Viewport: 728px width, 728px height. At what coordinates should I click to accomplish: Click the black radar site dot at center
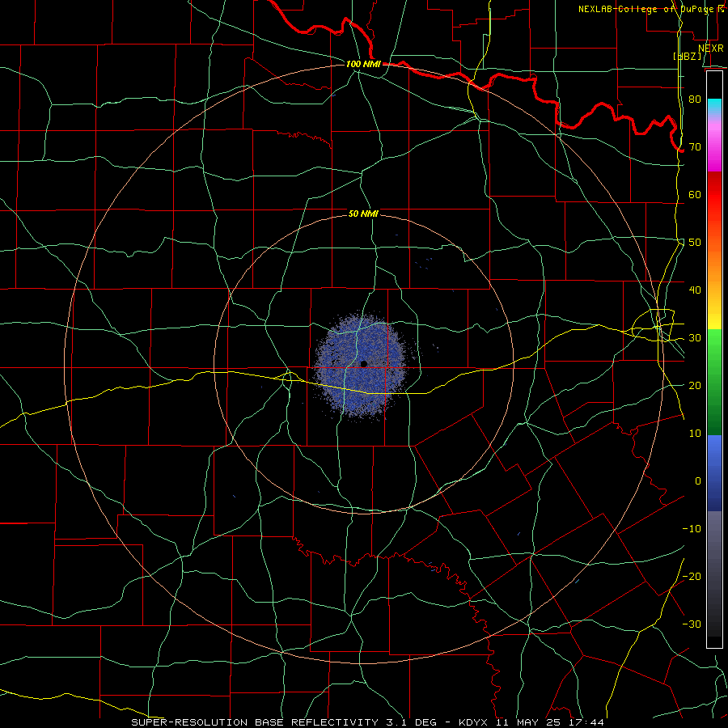click(363, 364)
